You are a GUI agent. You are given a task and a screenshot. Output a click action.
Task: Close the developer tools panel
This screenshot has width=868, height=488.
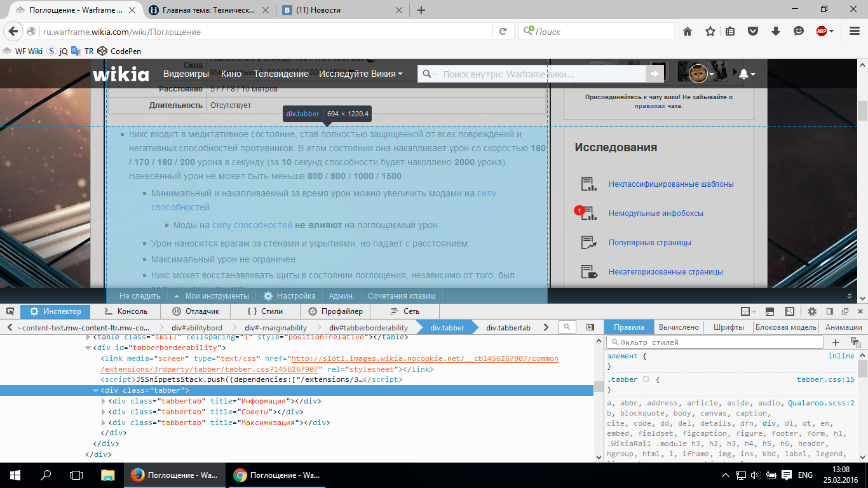(x=860, y=311)
